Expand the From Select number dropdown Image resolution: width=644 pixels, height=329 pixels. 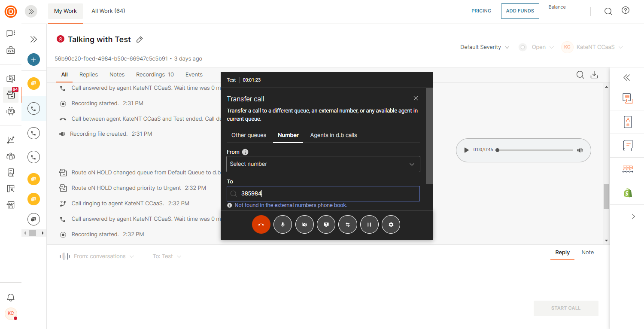coord(323,164)
